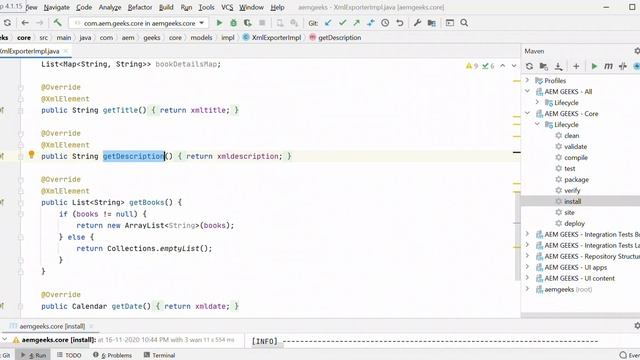The image size is (640, 360).
Task: Run the configuration with the green play icon
Action: (x=219, y=23)
